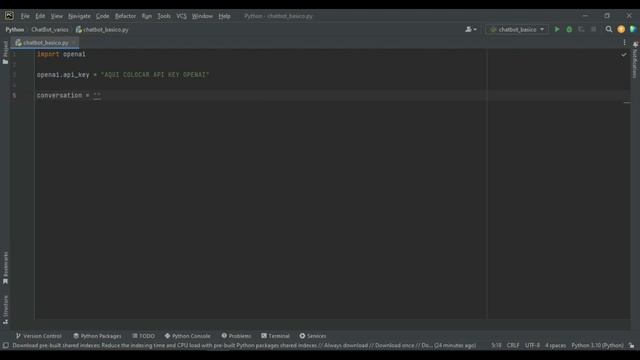Open the Terminal tool window

pos(275,336)
